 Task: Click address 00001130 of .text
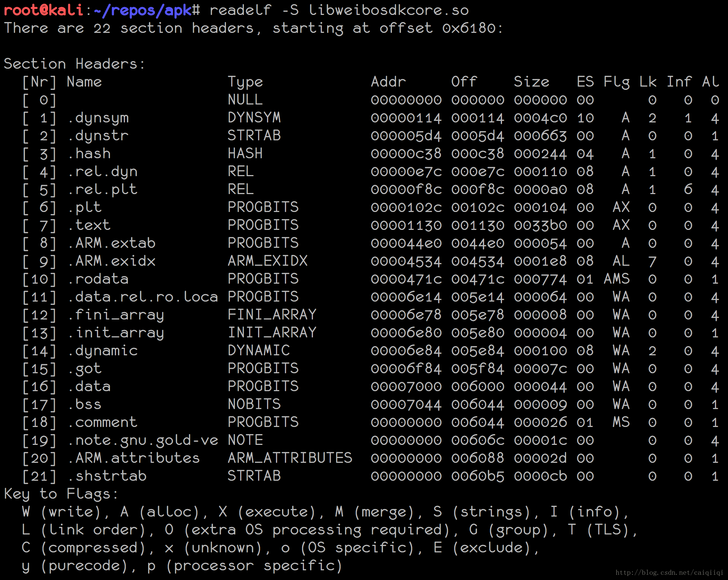click(x=406, y=225)
